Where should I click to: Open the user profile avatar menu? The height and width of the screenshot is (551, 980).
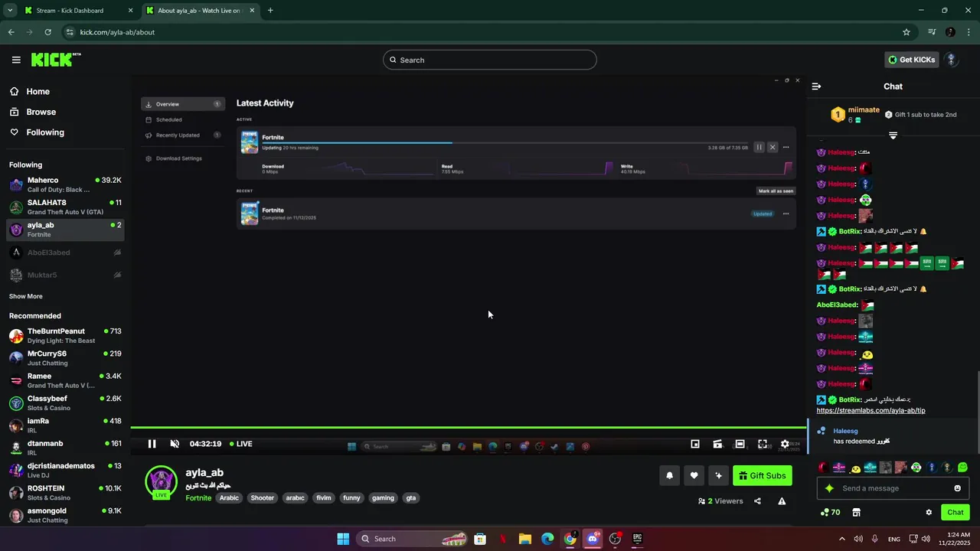[951, 60]
